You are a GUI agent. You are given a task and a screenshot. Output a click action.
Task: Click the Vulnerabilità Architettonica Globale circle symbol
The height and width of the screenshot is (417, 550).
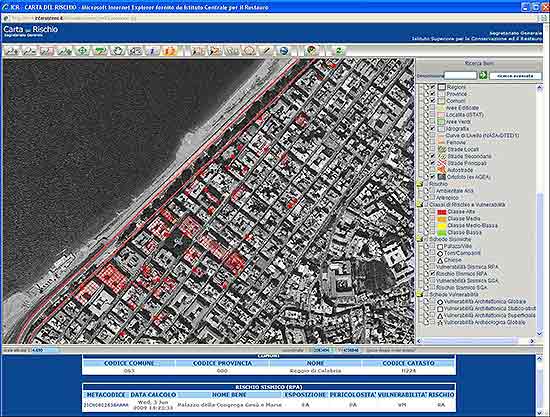click(440, 302)
